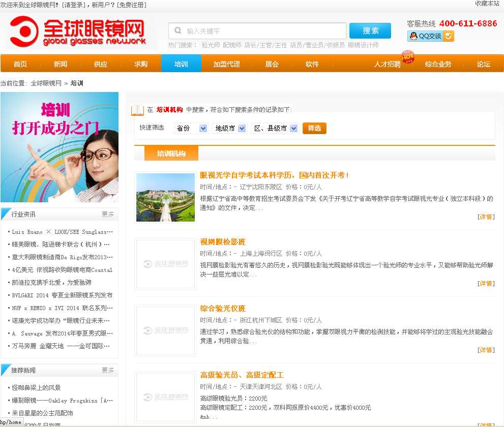Select the 培训 navigation tab
The height and width of the screenshot is (427, 504).
(181, 64)
